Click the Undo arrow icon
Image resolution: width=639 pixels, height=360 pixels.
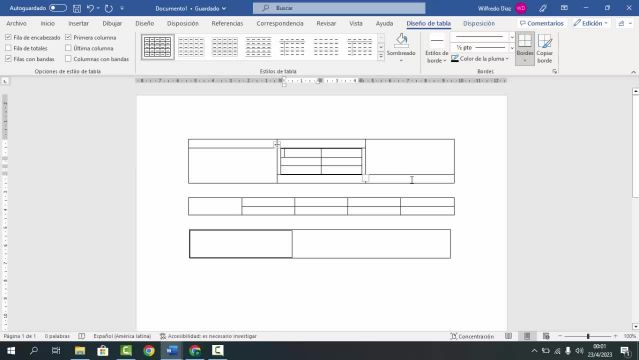90,8
